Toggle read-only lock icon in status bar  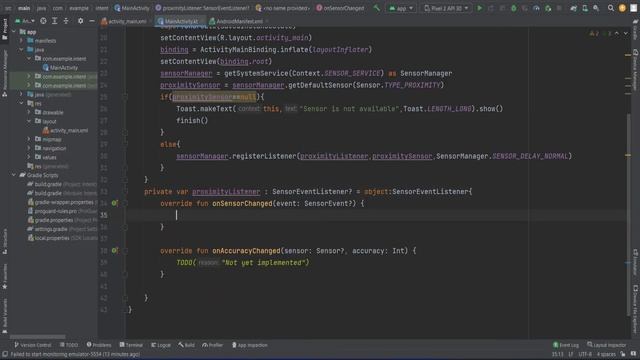623,354
